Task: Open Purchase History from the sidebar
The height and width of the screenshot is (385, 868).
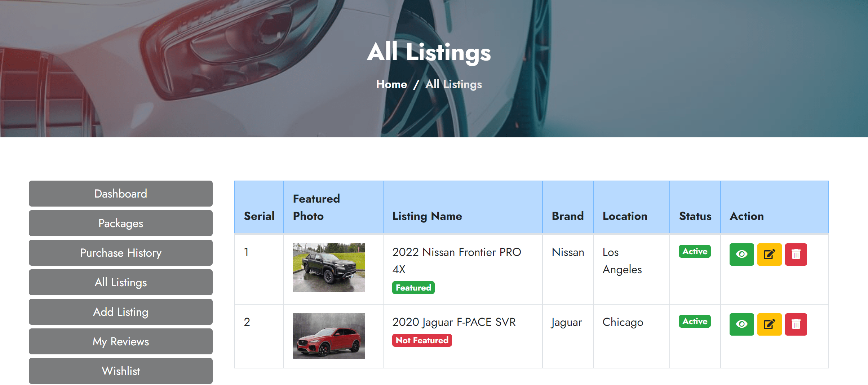Action: click(120, 253)
